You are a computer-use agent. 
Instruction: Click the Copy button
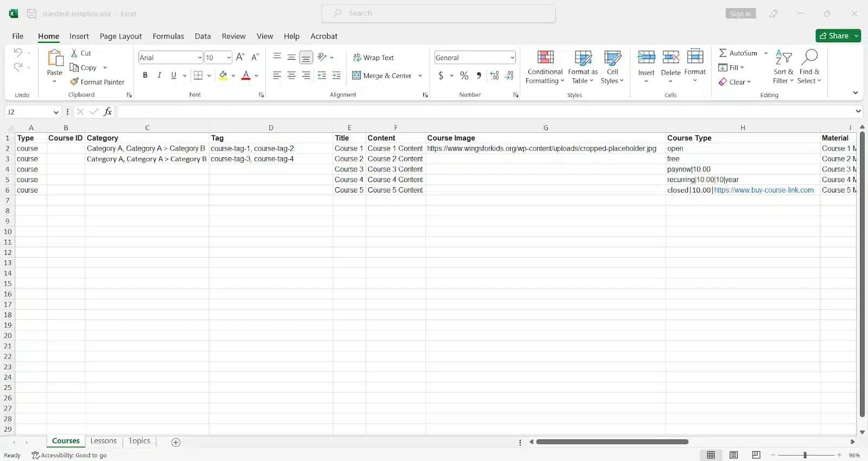pyautogui.click(x=84, y=68)
